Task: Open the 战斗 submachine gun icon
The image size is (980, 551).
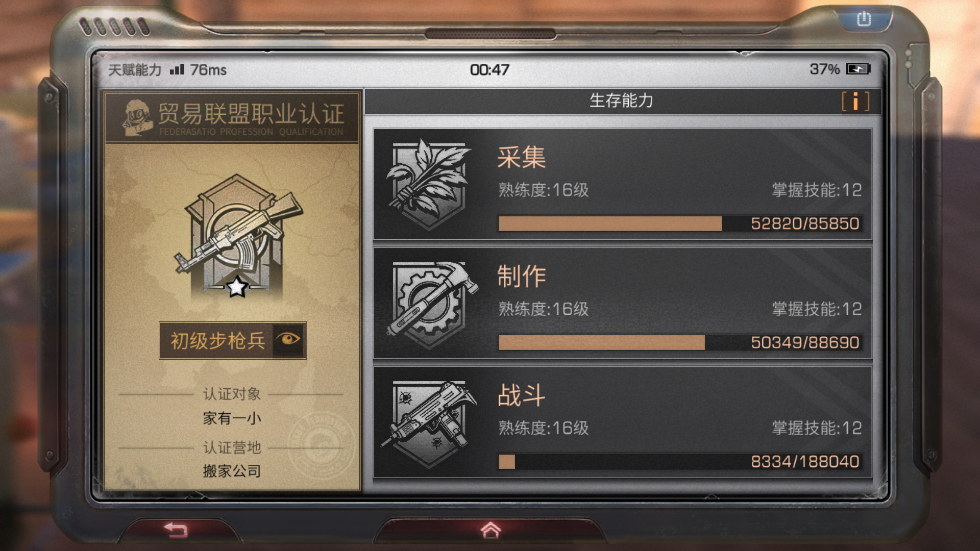Action: click(x=429, y=423)
